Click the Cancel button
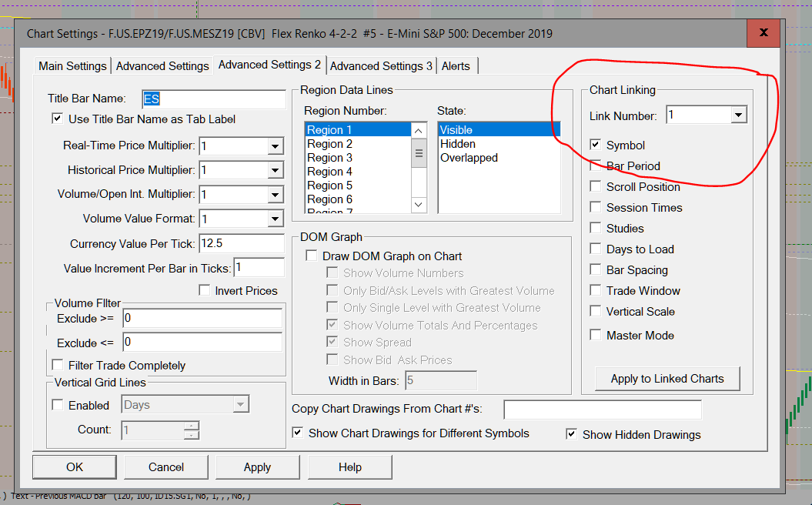812x505 pixels. click(x=166, y=467)
